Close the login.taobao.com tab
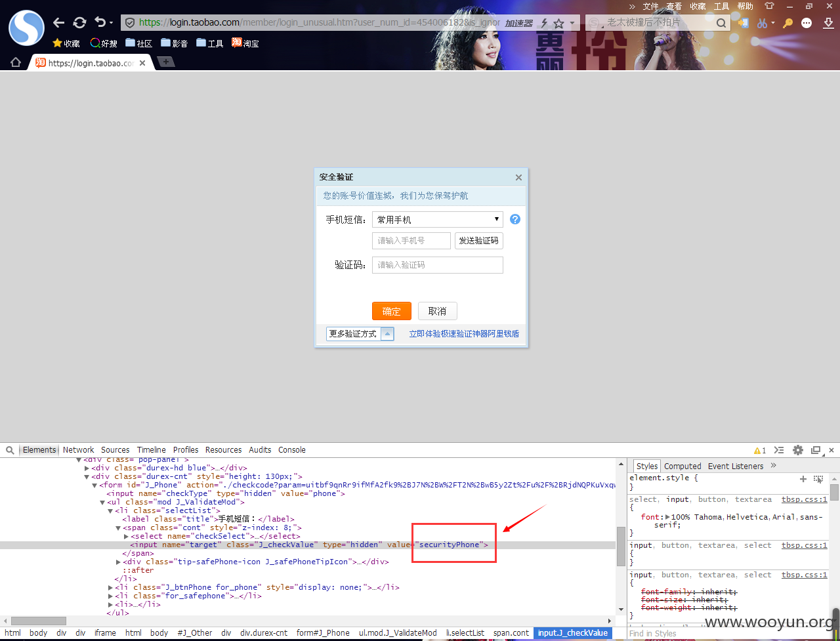This screenshot has height=641, width=840. pos(142,64)
